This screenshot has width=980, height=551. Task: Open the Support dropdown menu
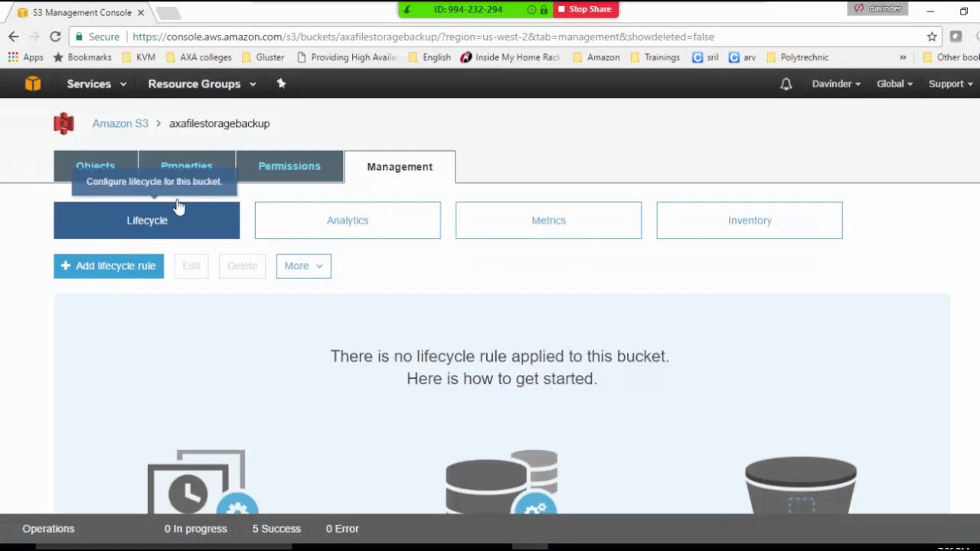[x=951, y=84]
